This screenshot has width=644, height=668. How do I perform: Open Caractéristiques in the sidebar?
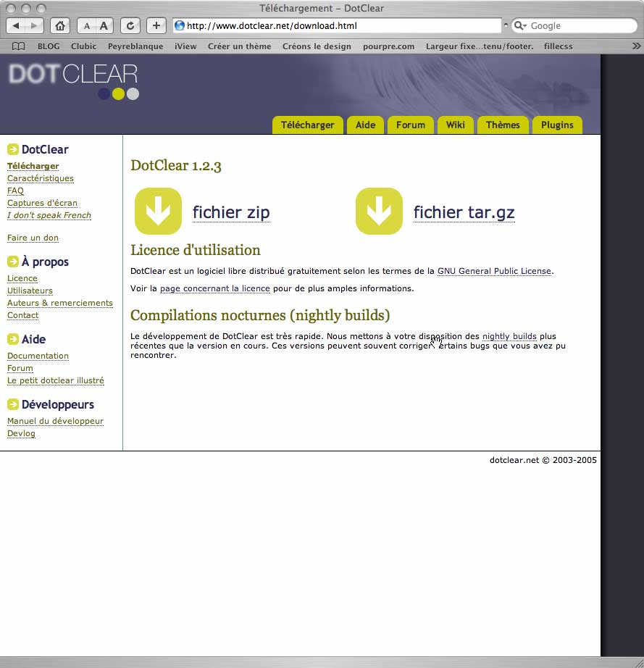point(41,178)
